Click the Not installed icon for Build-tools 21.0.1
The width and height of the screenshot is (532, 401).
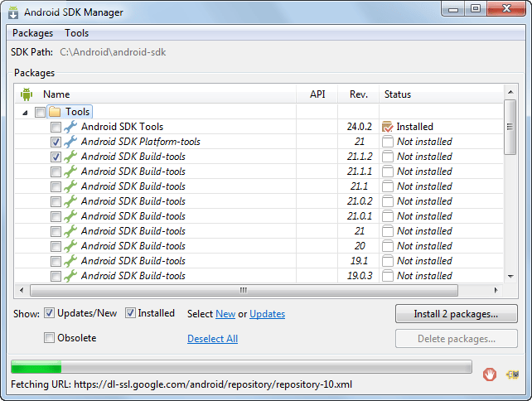[x=388, y=216]
